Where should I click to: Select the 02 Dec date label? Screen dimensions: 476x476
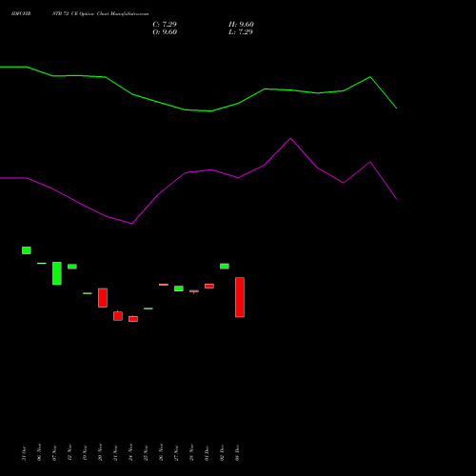[x=222, y=453]
